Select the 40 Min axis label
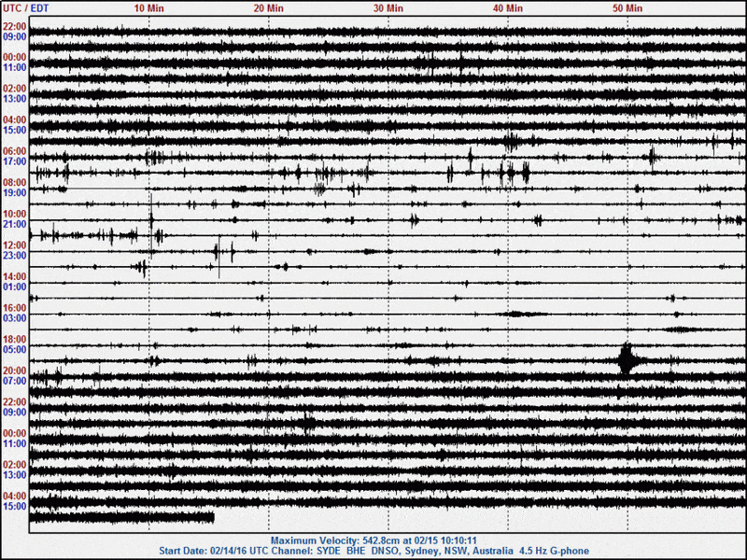This screenshot has width=747, height=560. 508,7
